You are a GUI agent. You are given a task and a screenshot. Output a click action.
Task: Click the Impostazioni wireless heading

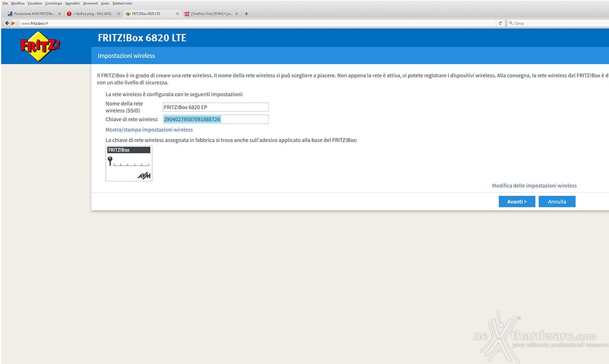click(x=126, y=55)
